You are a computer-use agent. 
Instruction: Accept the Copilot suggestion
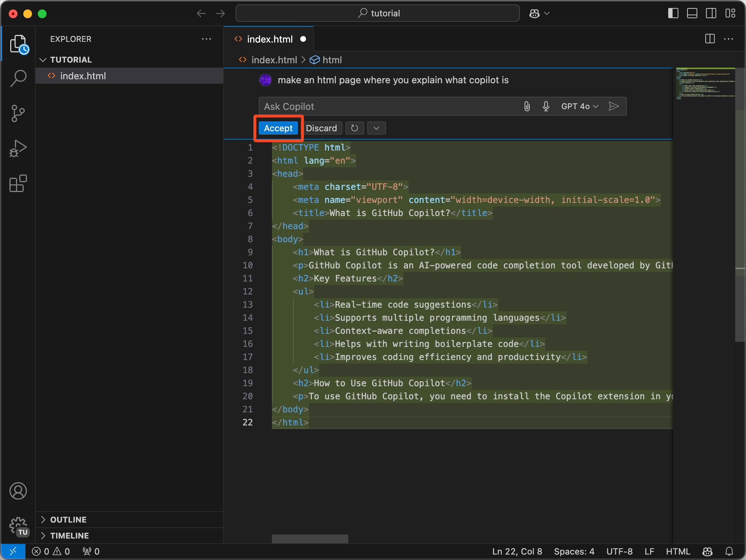point(278,128)
